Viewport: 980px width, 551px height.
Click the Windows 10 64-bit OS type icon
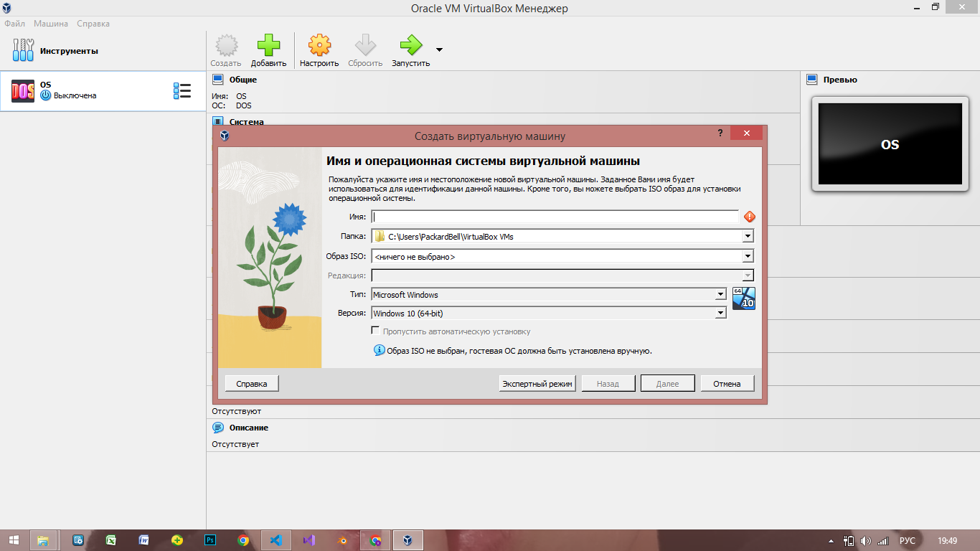coord(744,298)
